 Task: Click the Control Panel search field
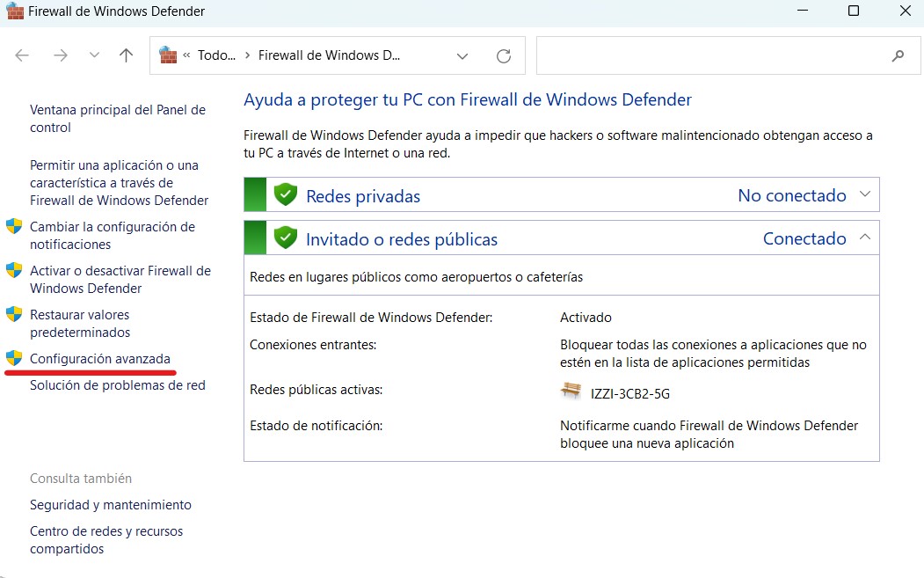coord(712,55)
